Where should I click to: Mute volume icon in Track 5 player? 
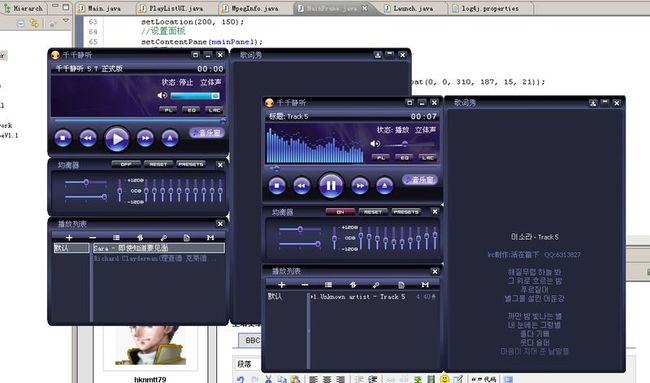pos(375,143)
